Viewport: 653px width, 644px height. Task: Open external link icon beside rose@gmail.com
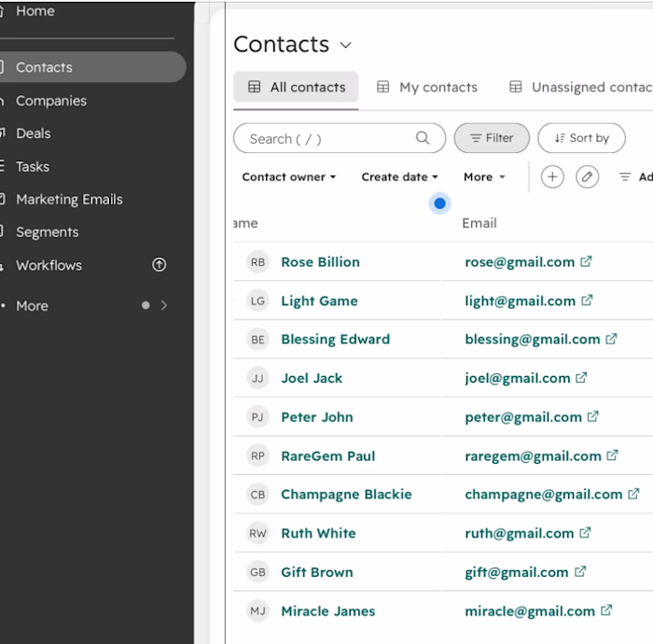click(586, 261)
